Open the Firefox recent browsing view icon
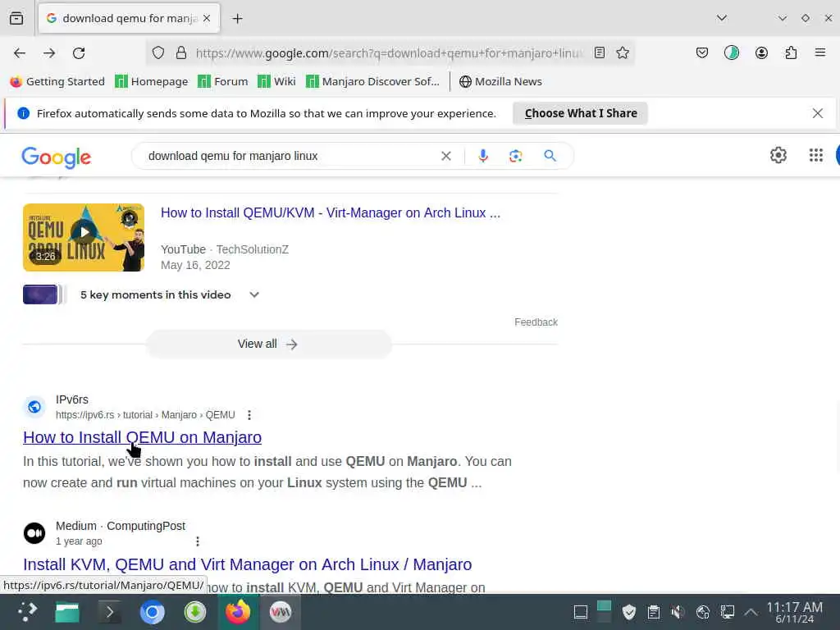840x630 pixels. pos(16,18)
